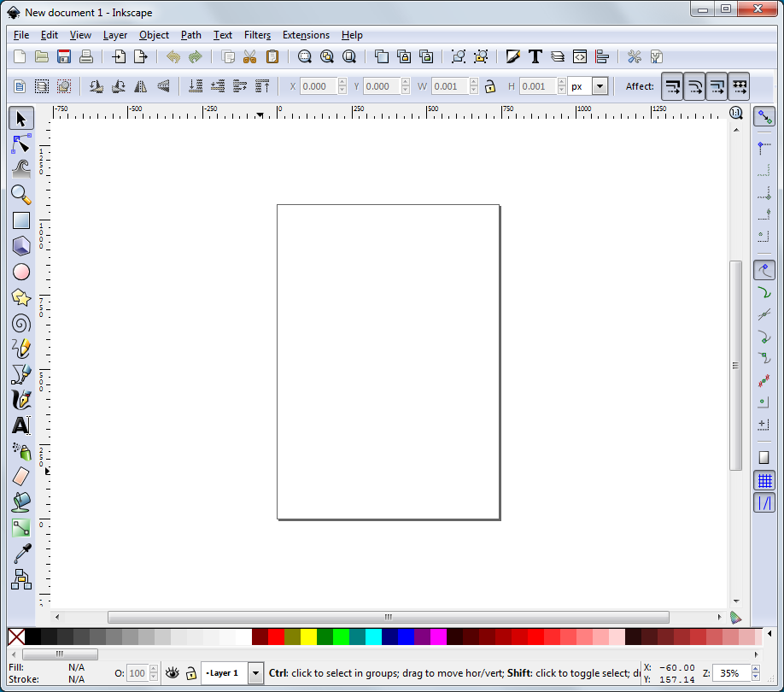Select the Calligraphy tool
This screenshot has width=784, height=692.
point(21,400)
